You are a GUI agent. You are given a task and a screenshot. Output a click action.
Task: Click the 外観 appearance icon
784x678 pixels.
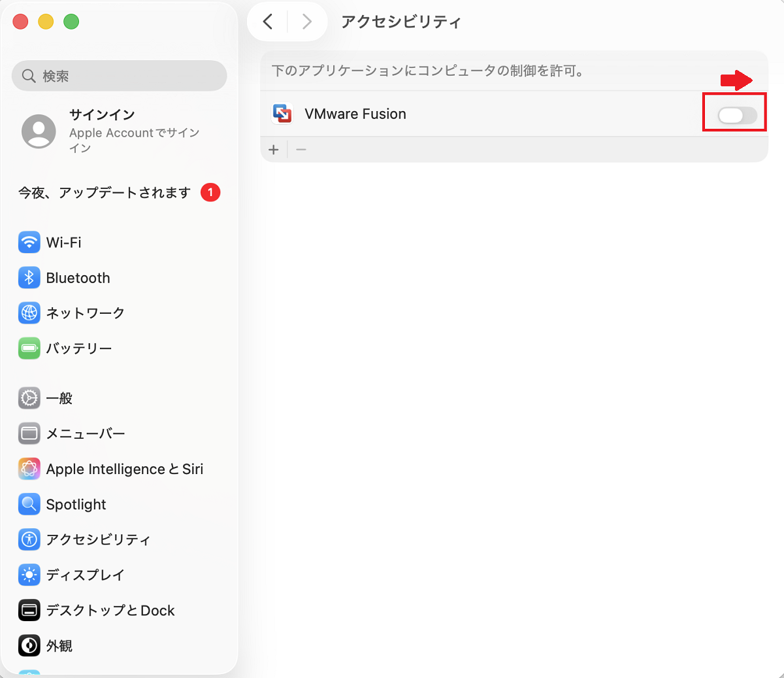(x=29, y=645)
